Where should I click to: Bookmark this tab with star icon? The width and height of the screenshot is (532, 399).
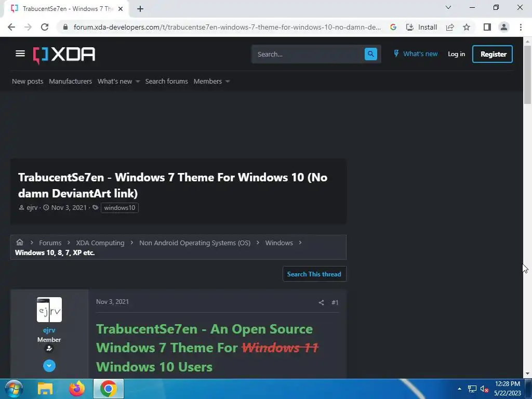point(467,27)
